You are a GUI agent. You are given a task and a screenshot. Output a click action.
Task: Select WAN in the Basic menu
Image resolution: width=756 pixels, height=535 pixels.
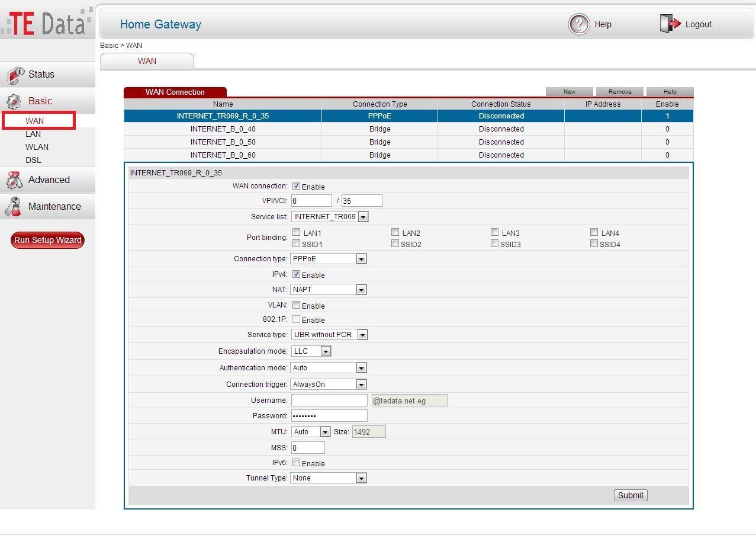[35, 120]
